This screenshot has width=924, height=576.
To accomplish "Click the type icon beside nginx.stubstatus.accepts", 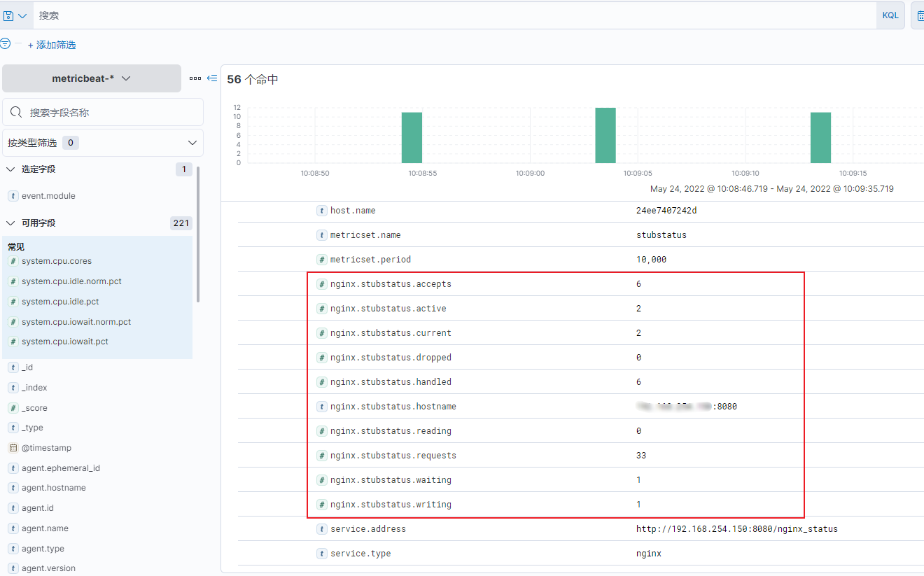I will tap(322, 284).
